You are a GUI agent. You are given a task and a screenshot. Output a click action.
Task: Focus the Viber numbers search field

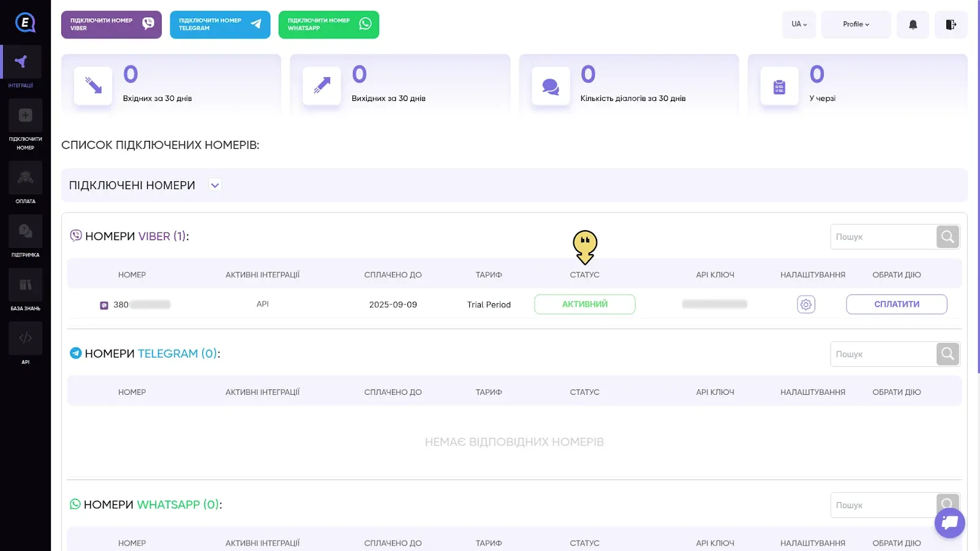tap(883, 237)
